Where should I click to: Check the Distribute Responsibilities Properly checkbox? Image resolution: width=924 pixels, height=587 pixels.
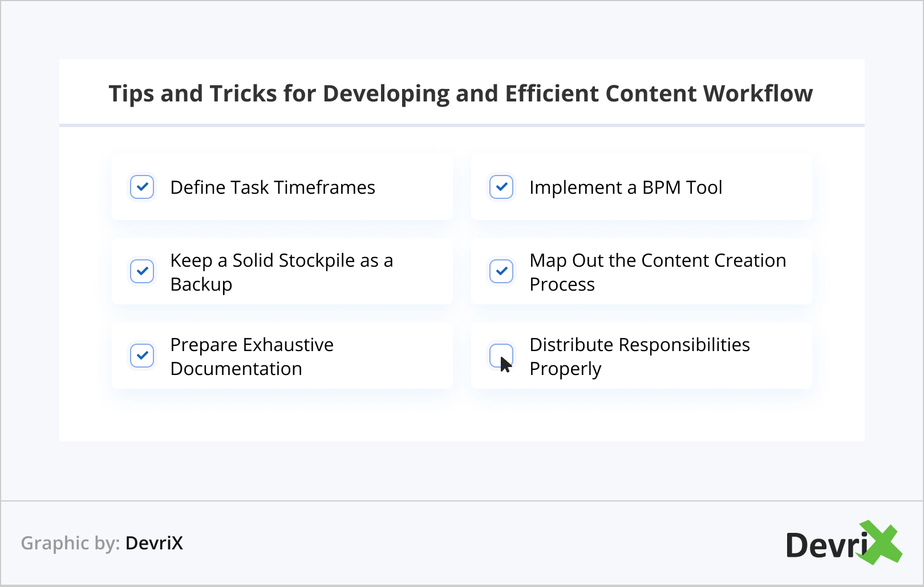pos(501,356)
